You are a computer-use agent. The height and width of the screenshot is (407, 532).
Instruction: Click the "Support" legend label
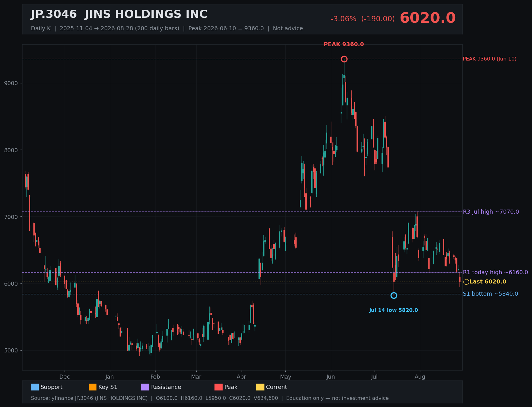pyautogui.click(x=52, y=387)
